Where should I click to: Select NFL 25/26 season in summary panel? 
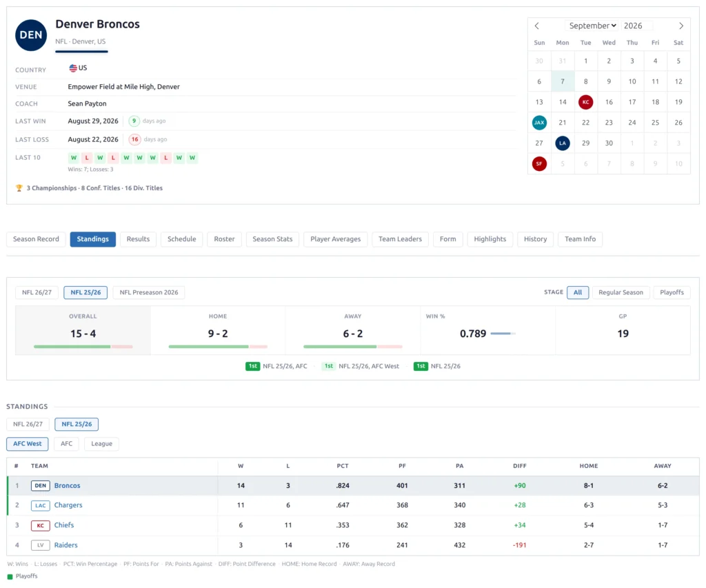click(85, 293)
